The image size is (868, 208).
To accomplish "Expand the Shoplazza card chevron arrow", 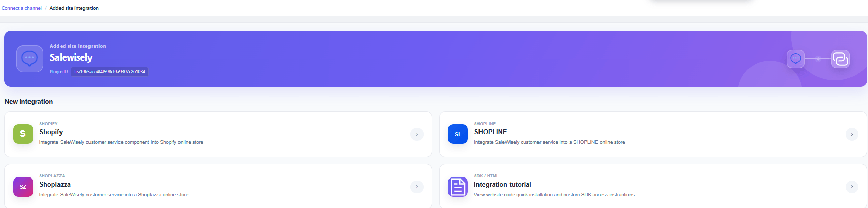I will [417, 187].
